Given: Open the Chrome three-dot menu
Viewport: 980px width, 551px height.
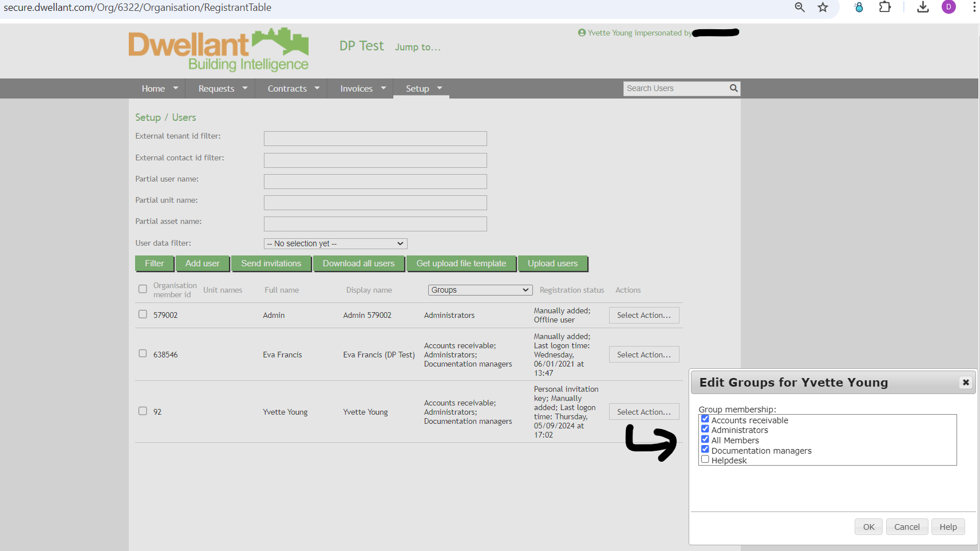Looking at the screenshot, I should click(x=974, y=7).
